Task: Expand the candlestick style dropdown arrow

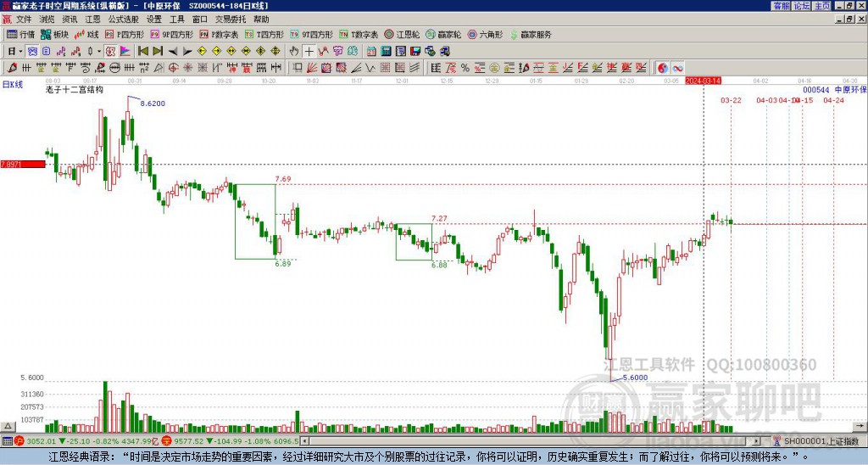Action: (99, 52)
